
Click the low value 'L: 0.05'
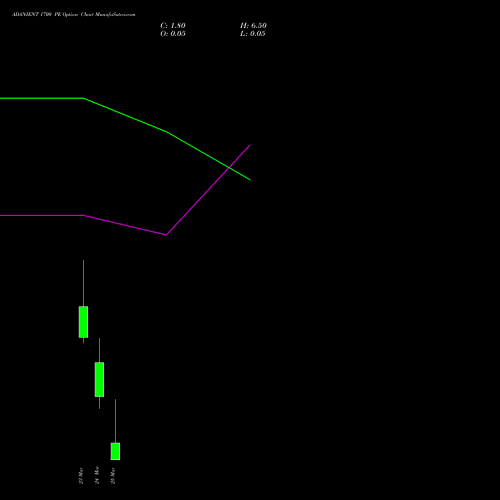(x=253, y=34)
